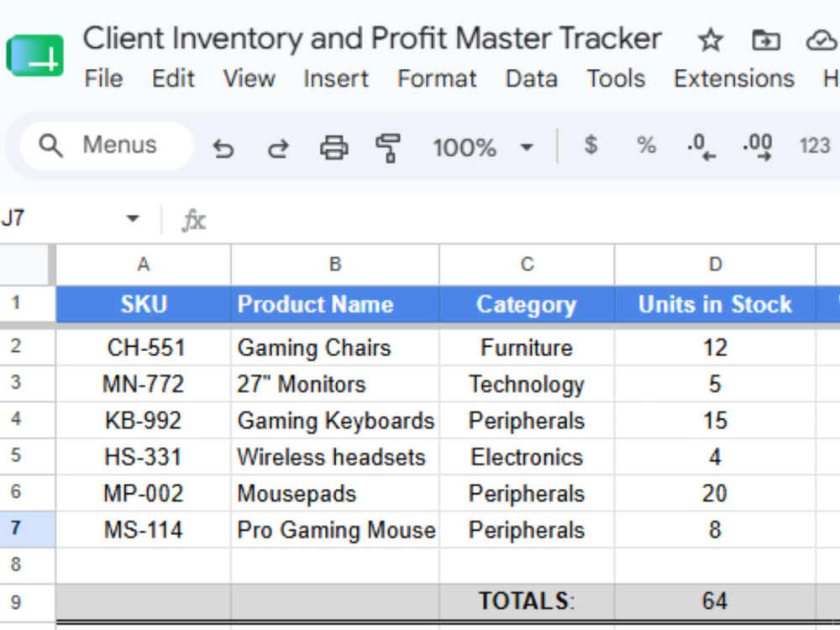Print the spreadsheet using printer icon
Viewport: 840px width, 630px height.
[333, 147]
